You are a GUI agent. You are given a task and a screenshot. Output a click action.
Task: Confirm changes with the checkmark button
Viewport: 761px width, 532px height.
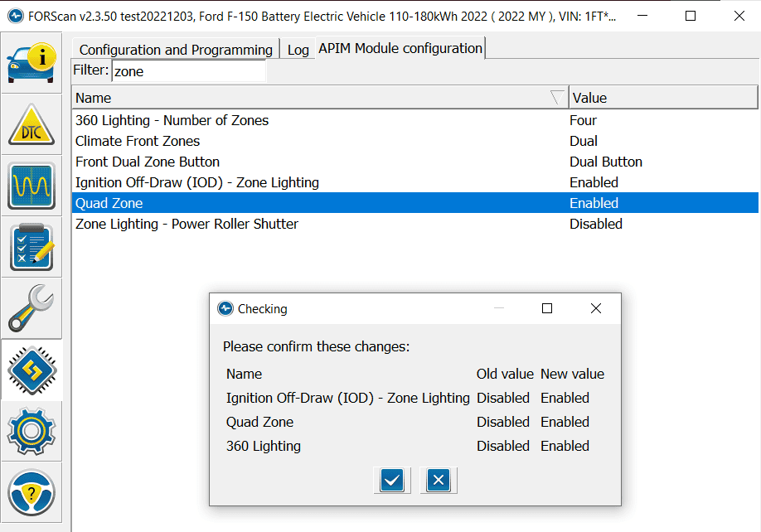[x=392, y=480]
